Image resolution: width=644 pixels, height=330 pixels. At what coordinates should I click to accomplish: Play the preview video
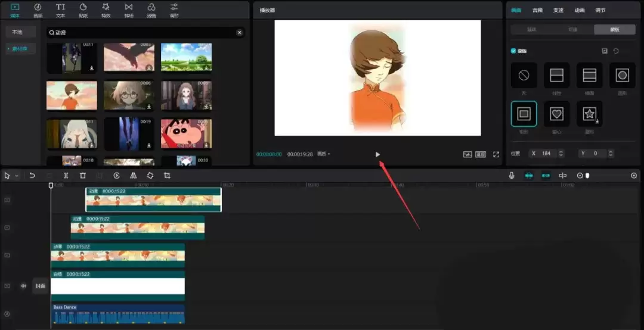377,154
